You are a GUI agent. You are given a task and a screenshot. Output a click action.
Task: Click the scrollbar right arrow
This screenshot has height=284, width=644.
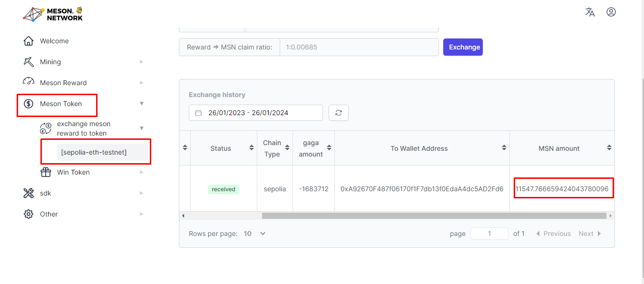pyautogui.click(x=611, y=215)
